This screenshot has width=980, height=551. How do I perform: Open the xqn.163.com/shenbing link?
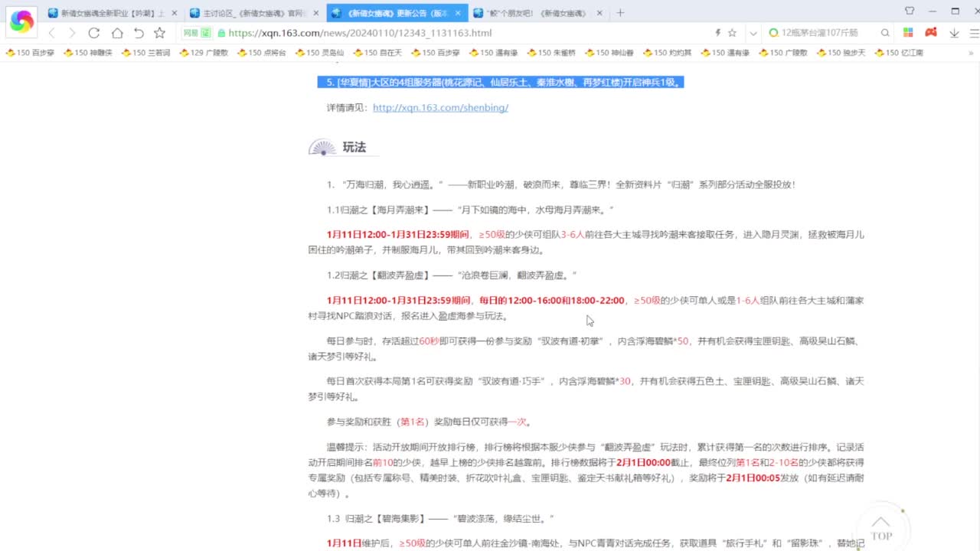(439, 107)
